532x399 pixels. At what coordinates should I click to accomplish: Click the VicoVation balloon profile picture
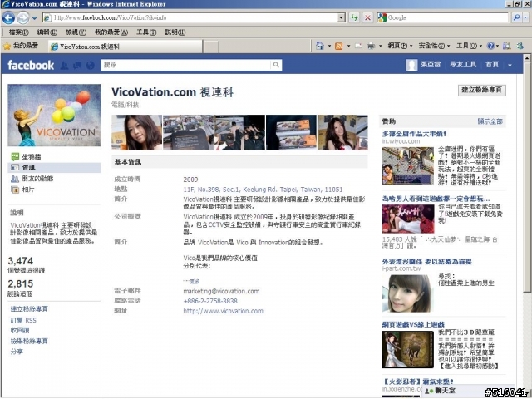[54, 115]
